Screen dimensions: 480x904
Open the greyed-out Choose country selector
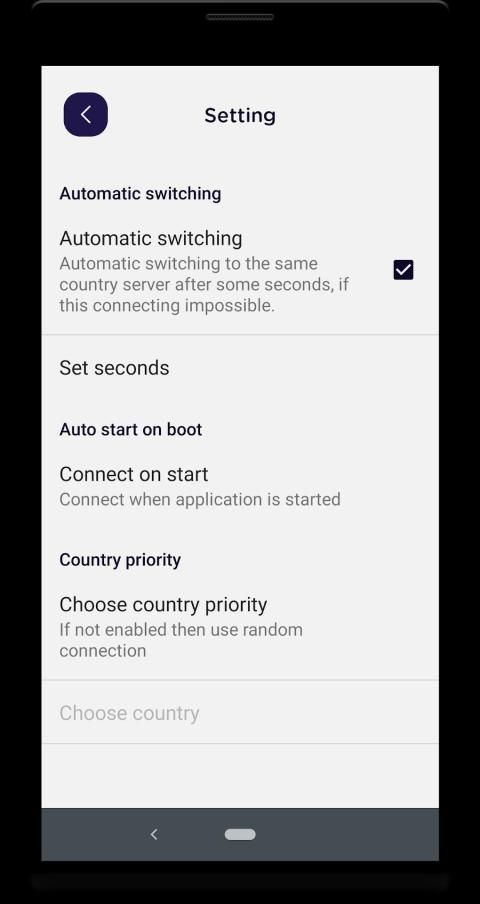(240, 713)
